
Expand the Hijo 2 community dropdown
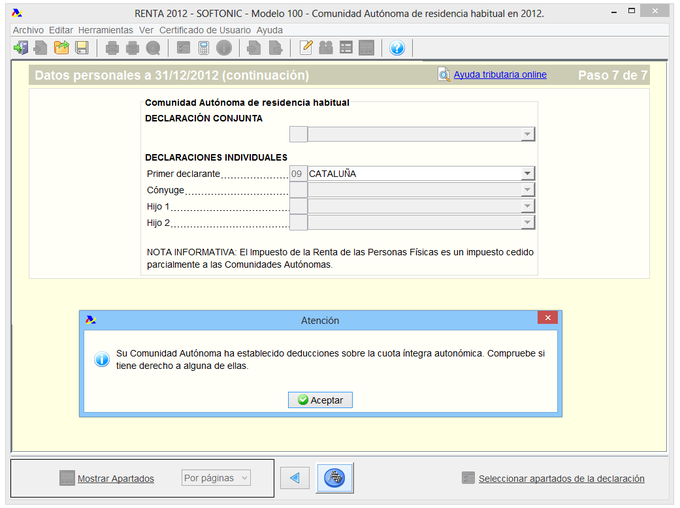[x=527, y=223]
